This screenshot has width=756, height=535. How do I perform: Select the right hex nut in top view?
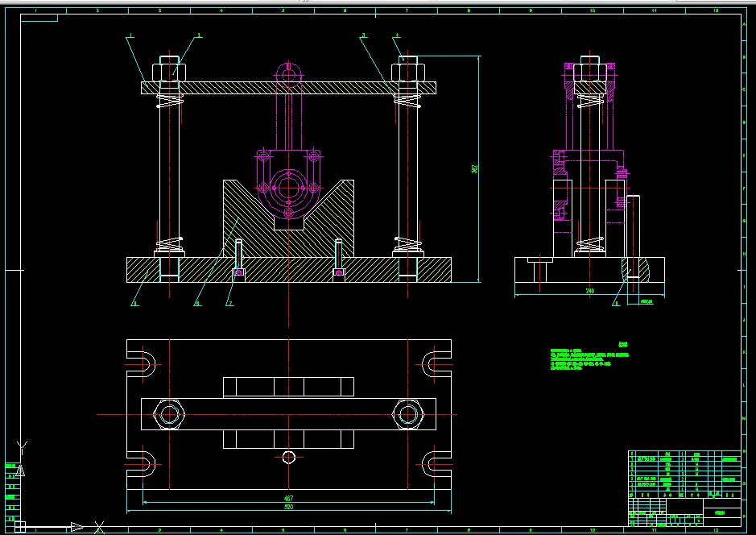[408, 414]
